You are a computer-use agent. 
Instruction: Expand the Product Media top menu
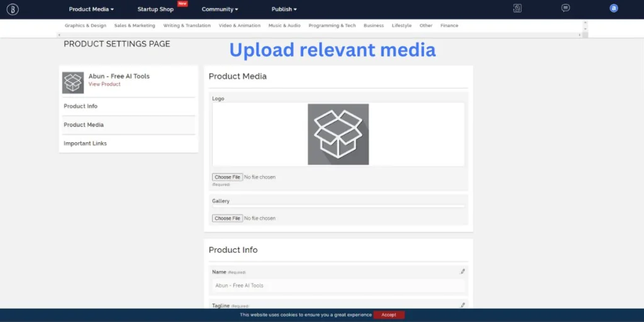coord(91,9)
